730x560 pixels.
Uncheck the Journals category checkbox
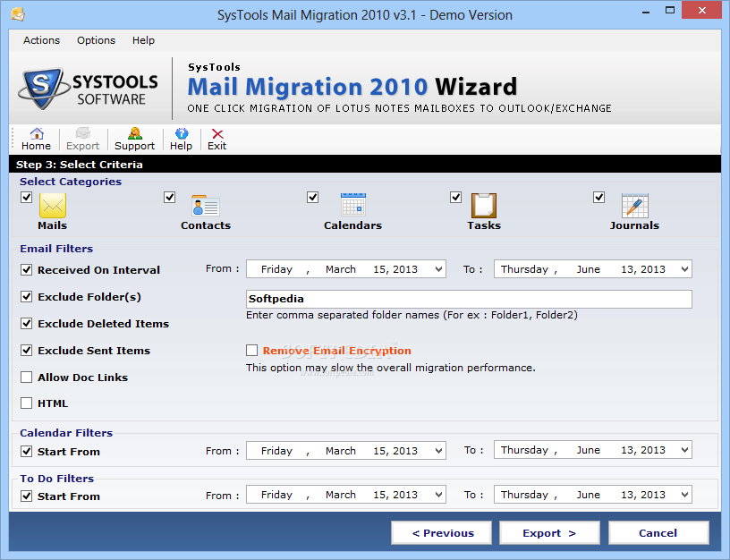pos(599,198)
